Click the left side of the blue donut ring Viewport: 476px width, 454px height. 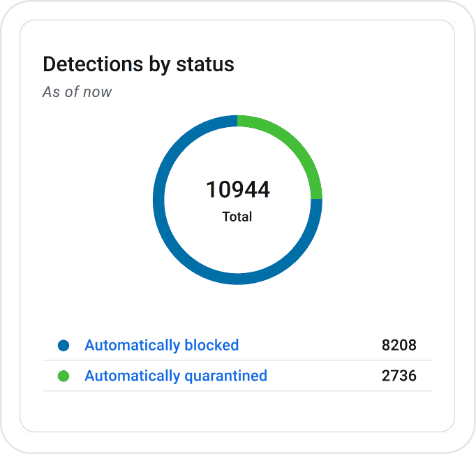(x=158, y=200)
